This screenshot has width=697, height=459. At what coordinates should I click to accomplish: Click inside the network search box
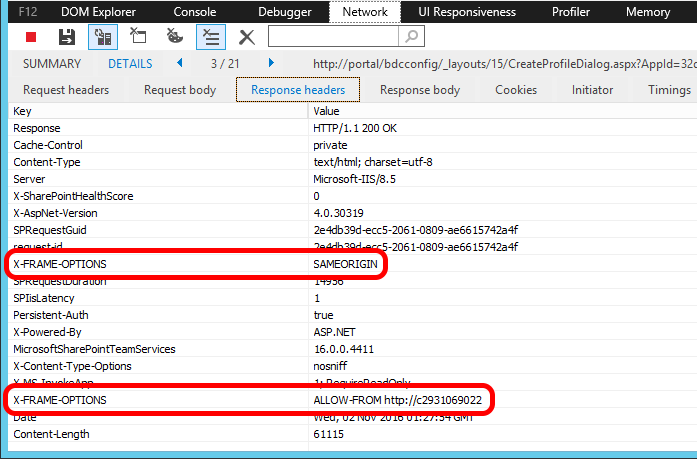pyautogui.click(x=332, y=37)
